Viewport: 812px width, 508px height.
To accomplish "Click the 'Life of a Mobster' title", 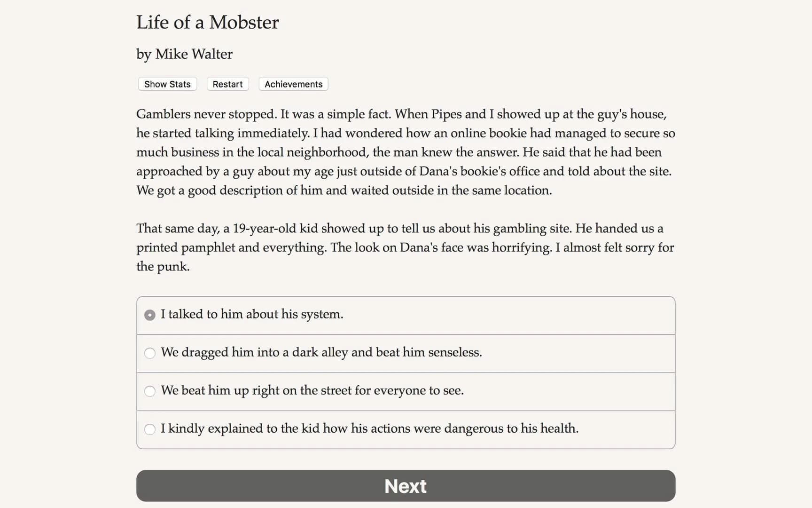I will pyautogui.click(x=207, y=22).
